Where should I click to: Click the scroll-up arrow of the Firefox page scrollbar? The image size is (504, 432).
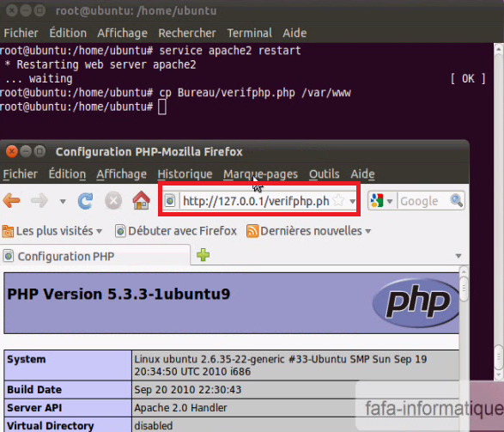(464, 271)
